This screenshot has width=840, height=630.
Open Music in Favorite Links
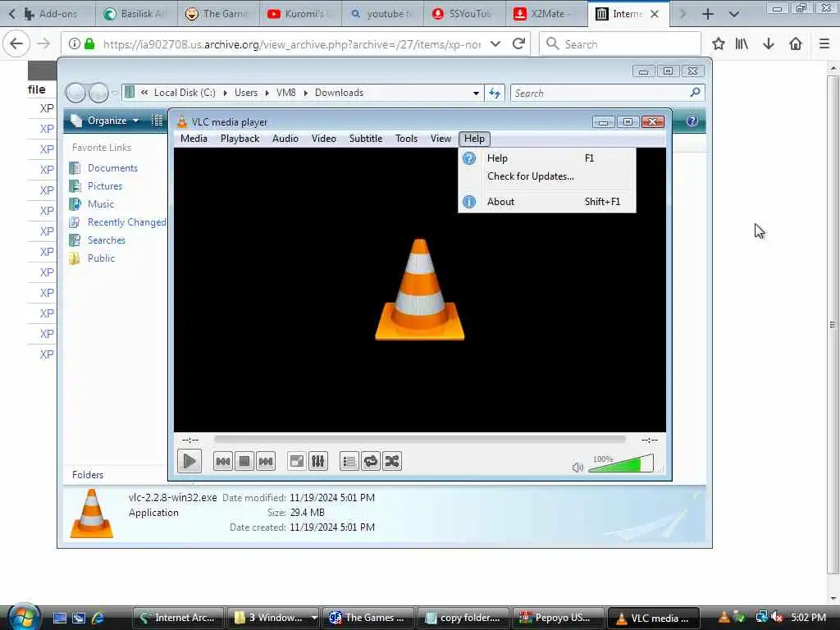[x=101, y=204]
